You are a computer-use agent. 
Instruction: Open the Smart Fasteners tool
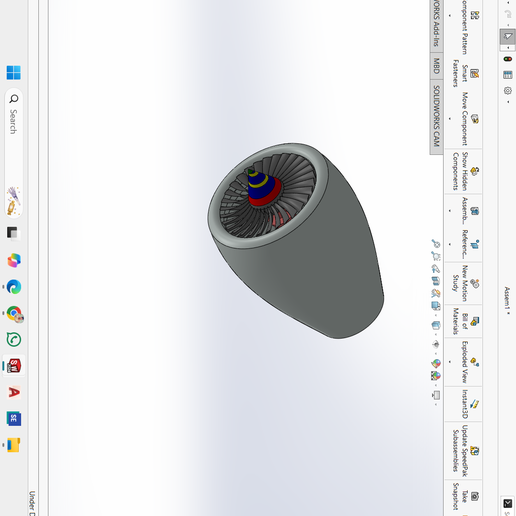(x=474, y=74)
